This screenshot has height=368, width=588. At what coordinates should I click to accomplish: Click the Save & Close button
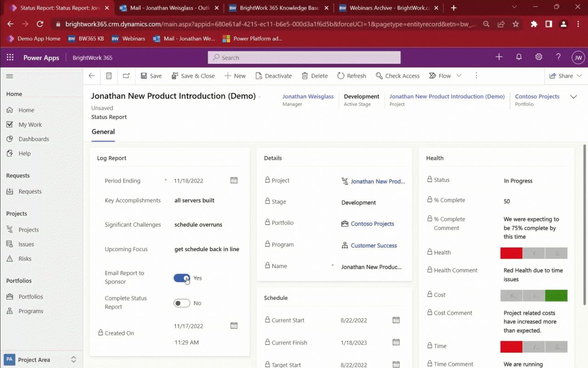193,75
